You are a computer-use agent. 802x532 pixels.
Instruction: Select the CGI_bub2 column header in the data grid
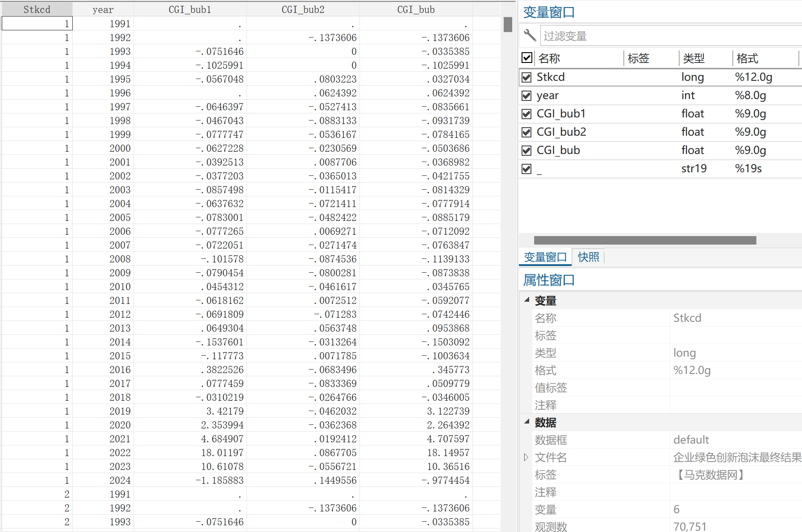(x=303, y=9)
